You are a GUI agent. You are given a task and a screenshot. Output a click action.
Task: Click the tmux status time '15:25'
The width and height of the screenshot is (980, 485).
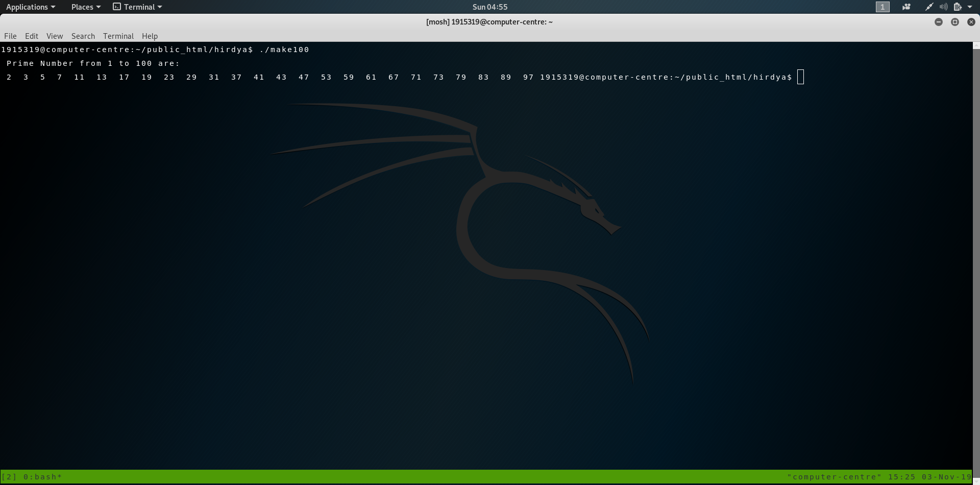[902, 477]
